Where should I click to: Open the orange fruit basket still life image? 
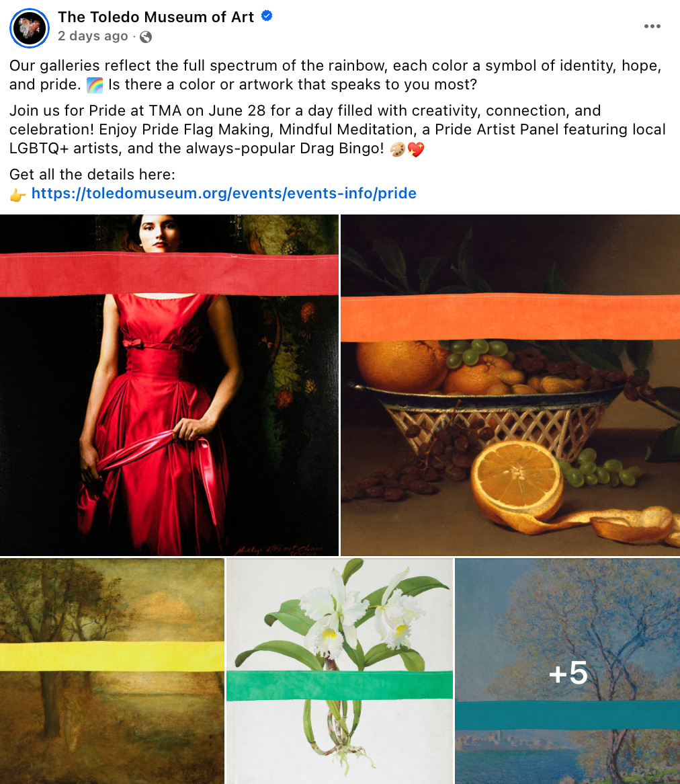tap(510, 385)
